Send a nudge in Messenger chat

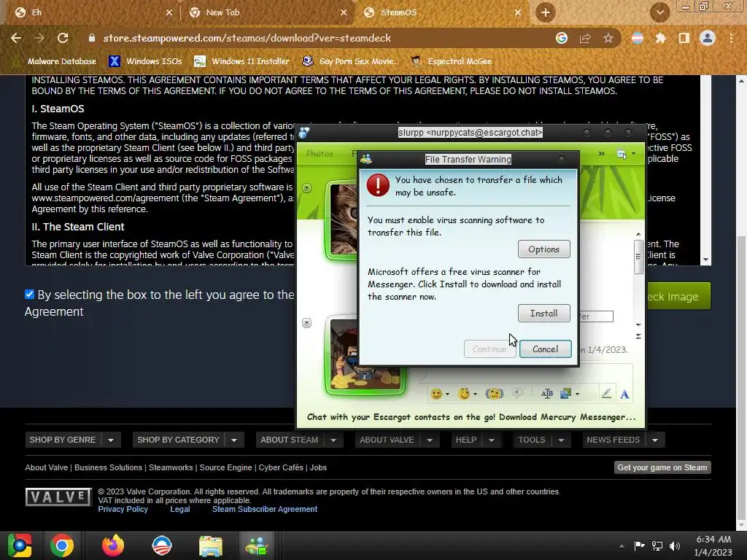click(495, 394)
